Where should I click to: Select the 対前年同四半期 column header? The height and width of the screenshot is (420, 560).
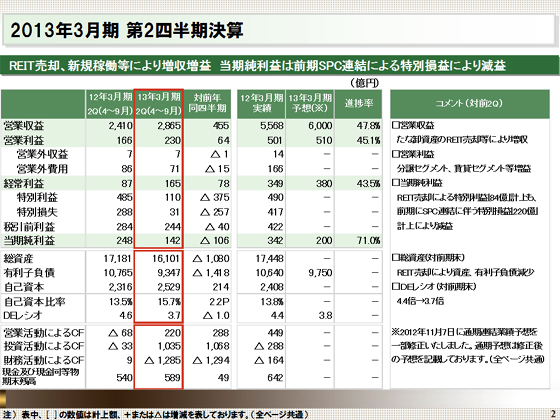tap(208, 104)
